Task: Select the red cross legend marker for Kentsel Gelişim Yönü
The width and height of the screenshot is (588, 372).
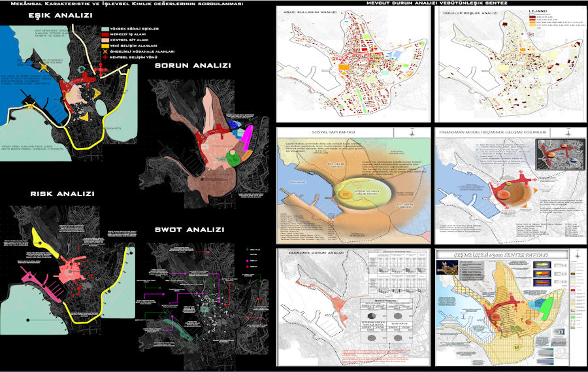Action: coord(105,58)
